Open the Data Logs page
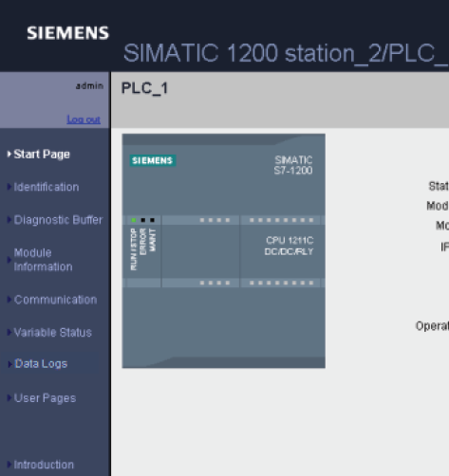 pos(41,363)
